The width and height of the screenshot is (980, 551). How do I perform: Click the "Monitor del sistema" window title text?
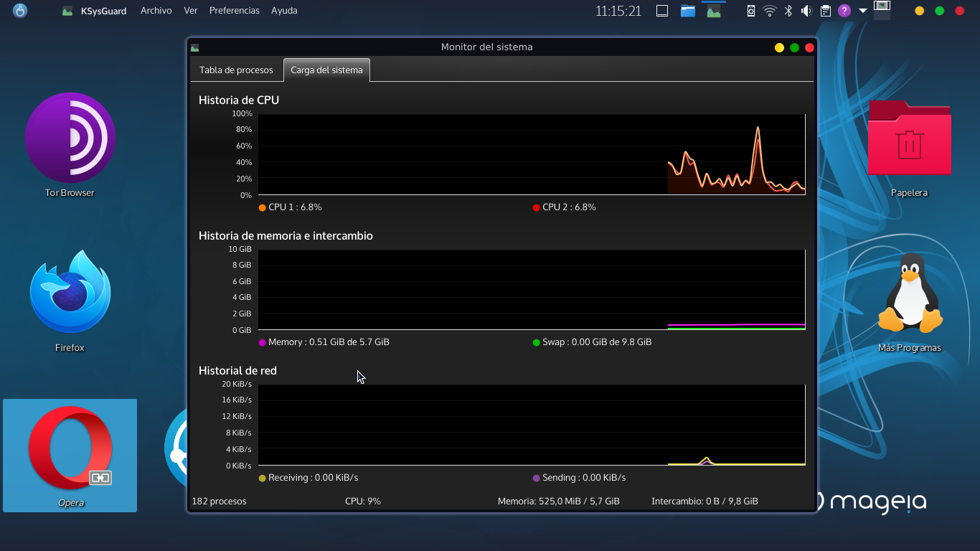tap(487, 47)
